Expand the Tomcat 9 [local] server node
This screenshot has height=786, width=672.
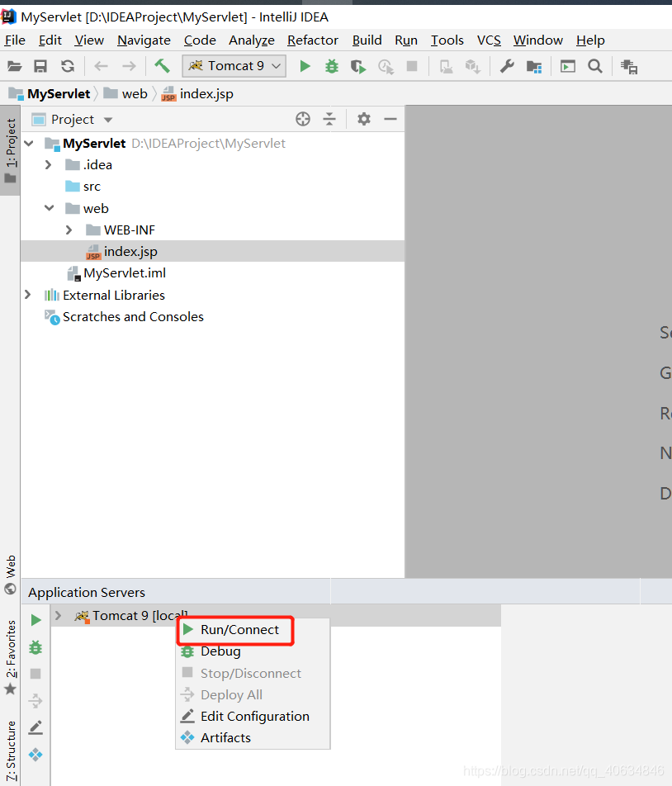pos(58,616)
